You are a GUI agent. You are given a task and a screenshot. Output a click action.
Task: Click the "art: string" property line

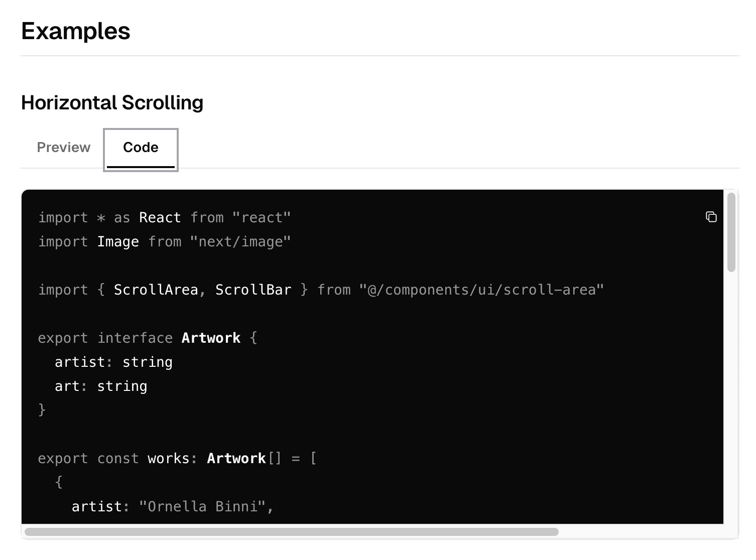click(x=101, y=386)
